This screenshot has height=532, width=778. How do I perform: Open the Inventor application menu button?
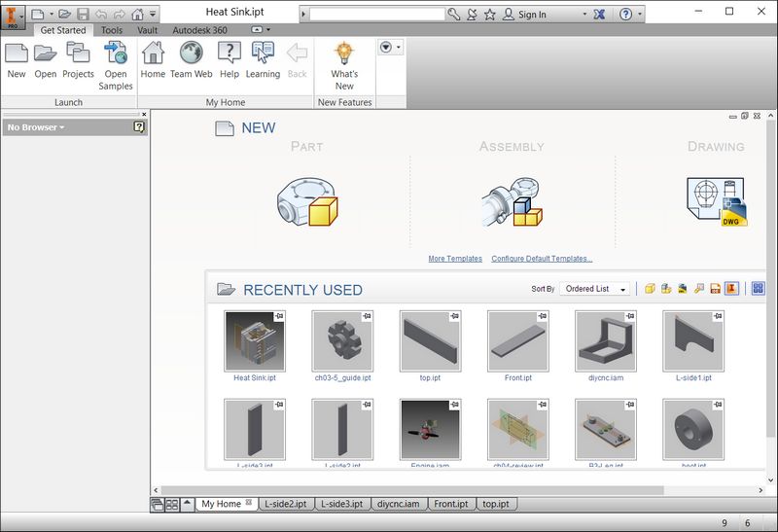coord(13,17)
